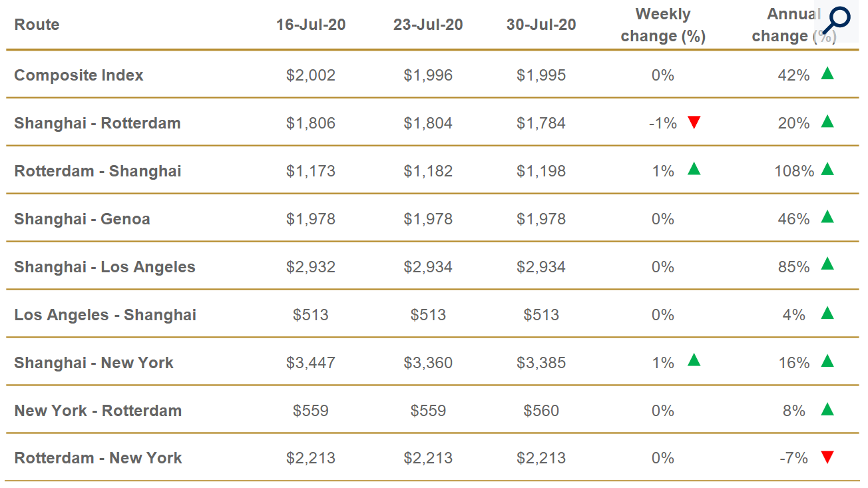This screenshot has width=868, height=488.
Task: Click red down arrow for Shanghai - Rotterdam weekly change
Action: tap(694, 122)
